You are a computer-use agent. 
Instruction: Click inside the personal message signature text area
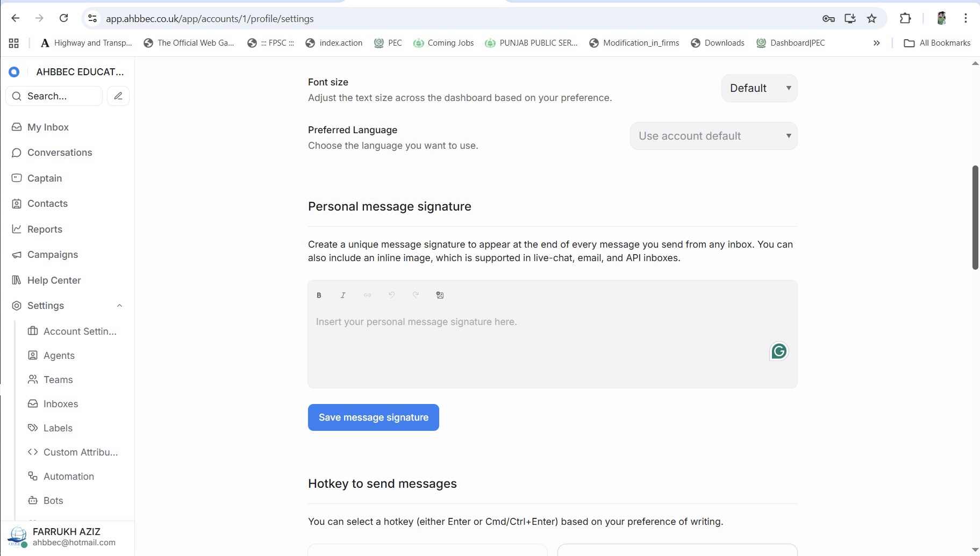click(538, 344)
